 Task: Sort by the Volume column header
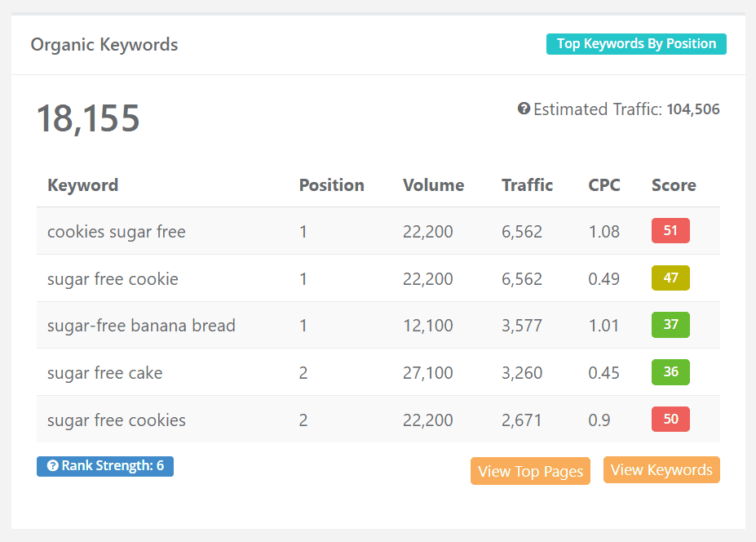click(433, 185)
